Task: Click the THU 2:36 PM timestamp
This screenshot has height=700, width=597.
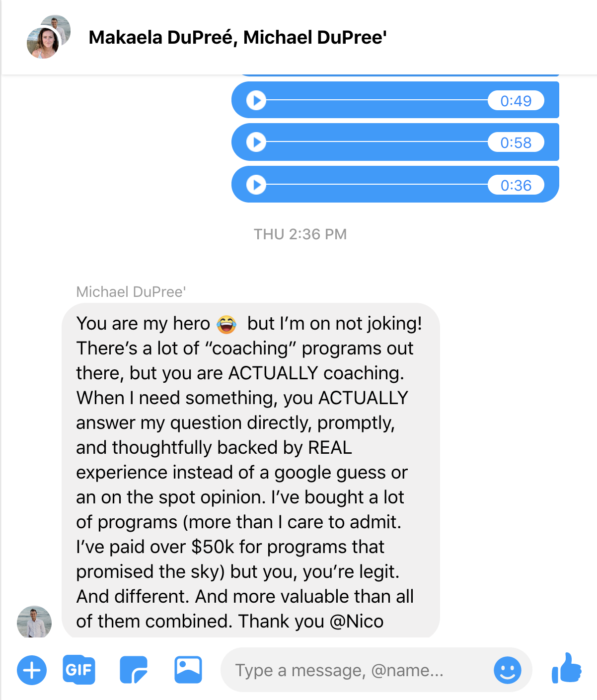Action: click(x=300, y=234)
